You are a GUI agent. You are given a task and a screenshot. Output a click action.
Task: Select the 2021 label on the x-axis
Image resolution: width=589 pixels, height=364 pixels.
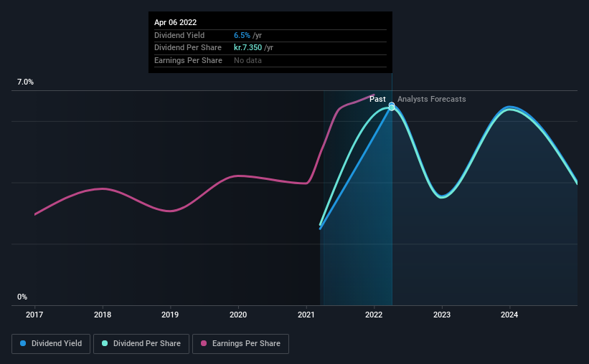tap(306, 315)
